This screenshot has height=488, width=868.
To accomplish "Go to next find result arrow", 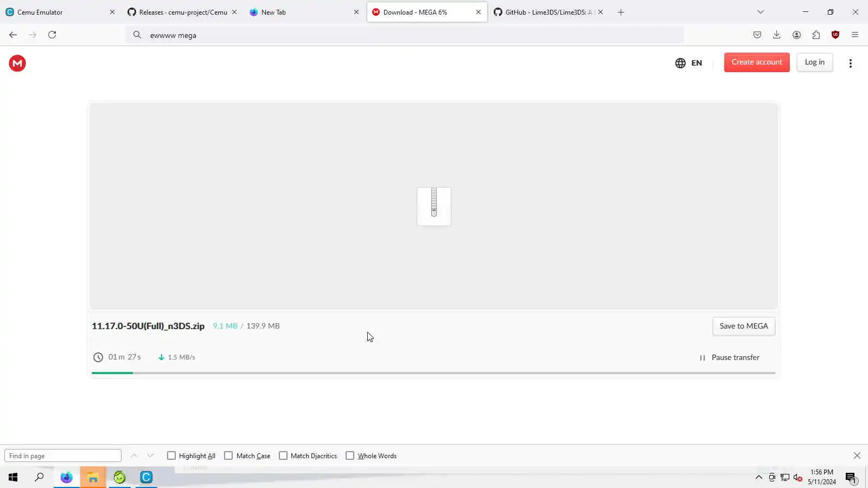I will (x=150, y=455).
